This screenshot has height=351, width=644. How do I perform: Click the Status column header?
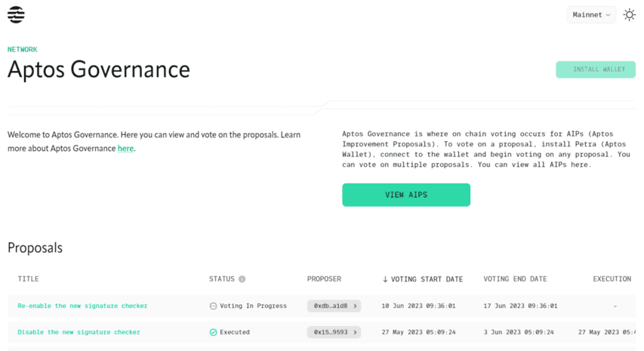pos(222,279)
